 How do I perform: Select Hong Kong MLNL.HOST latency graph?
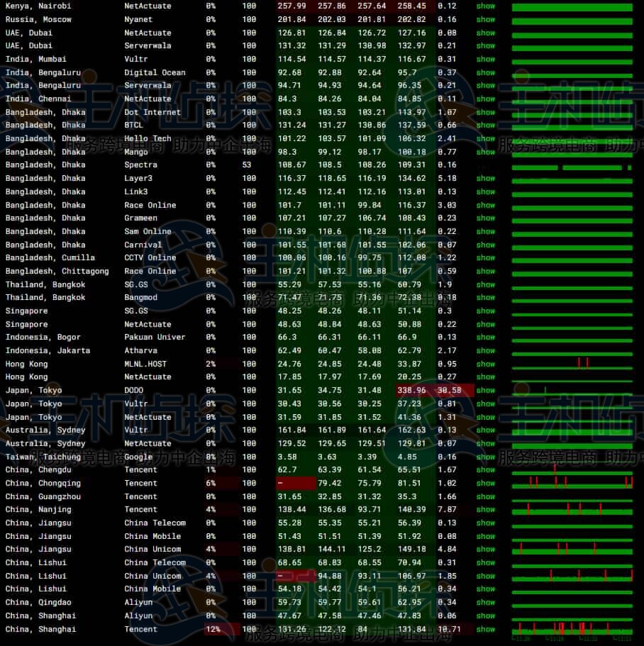[572, 364]
